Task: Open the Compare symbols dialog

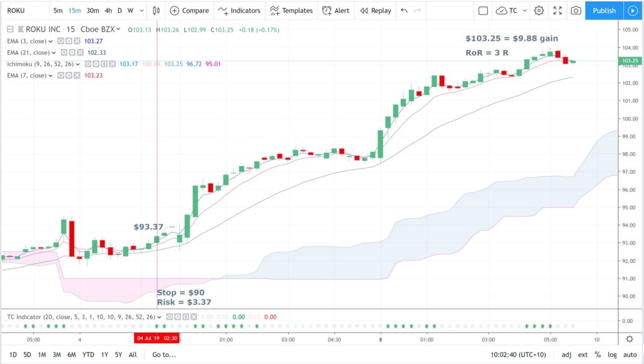Action: tap(189, 11)
